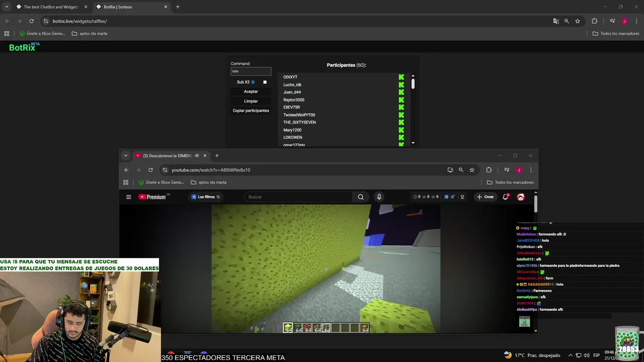Viewport: 644px width, 362px height.
Task: Open tab search dropdown in YouTube window
Action: [126, 156]
